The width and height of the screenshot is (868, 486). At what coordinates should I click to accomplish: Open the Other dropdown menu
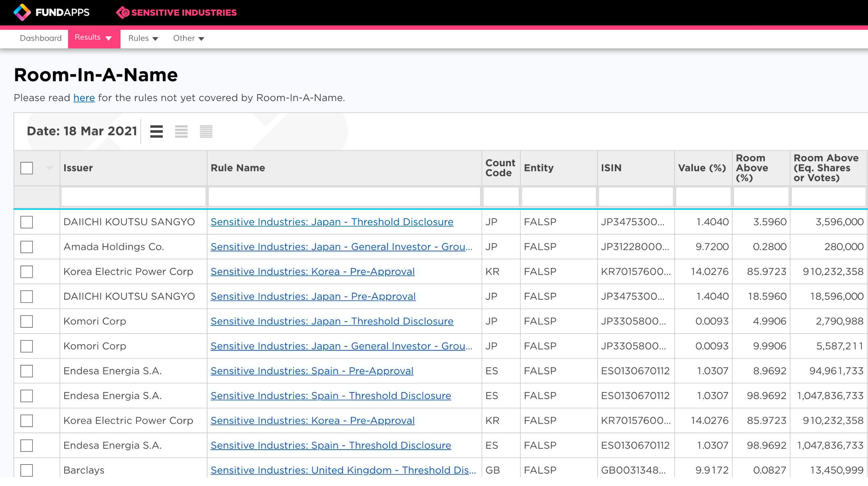click(189, 38)
